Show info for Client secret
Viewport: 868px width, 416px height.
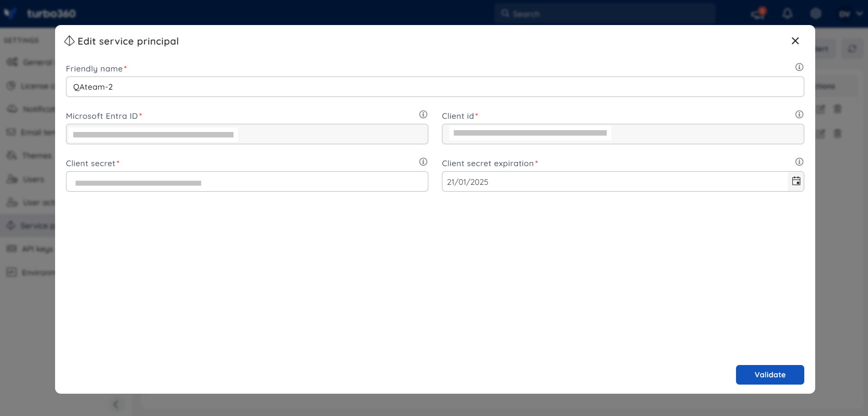[x=423, y=162]
